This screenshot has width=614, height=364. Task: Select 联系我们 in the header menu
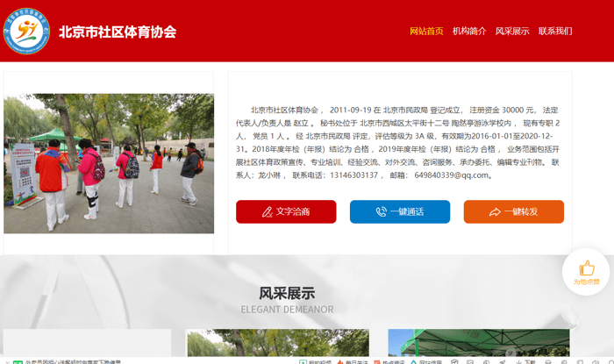coord(555,31)
